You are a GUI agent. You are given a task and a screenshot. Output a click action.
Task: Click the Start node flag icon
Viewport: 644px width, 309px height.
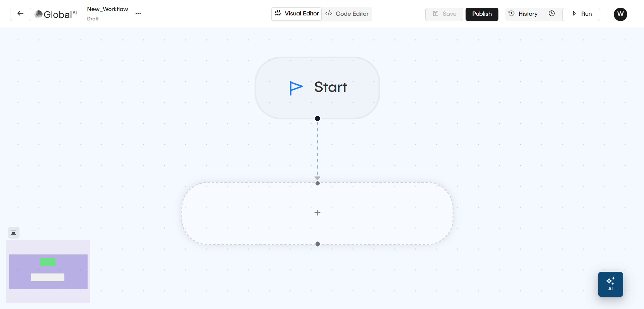295,87
